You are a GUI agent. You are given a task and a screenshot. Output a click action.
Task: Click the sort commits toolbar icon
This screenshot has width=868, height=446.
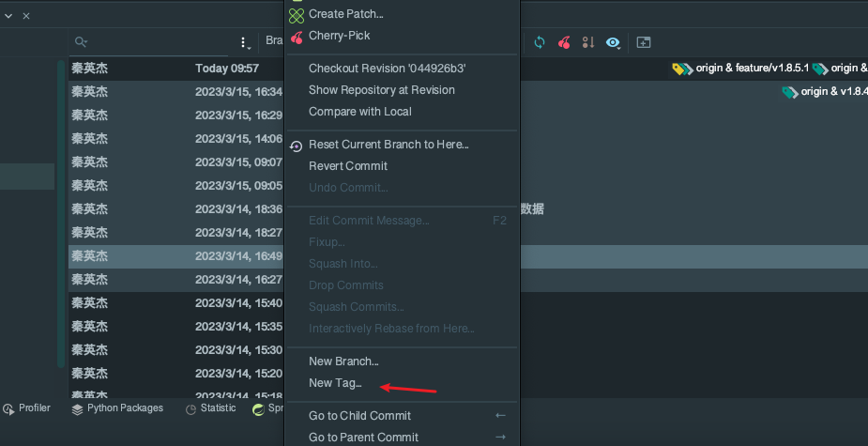pos(588,42)
